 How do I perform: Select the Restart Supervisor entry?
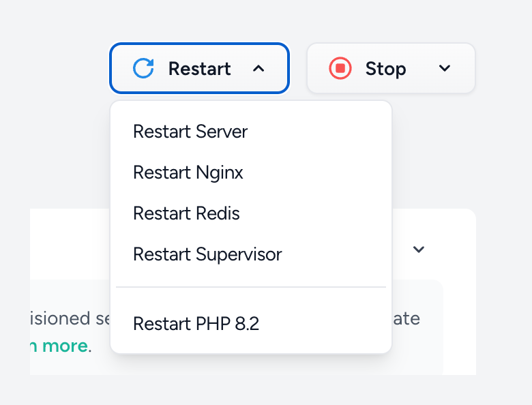click(207, 254)
